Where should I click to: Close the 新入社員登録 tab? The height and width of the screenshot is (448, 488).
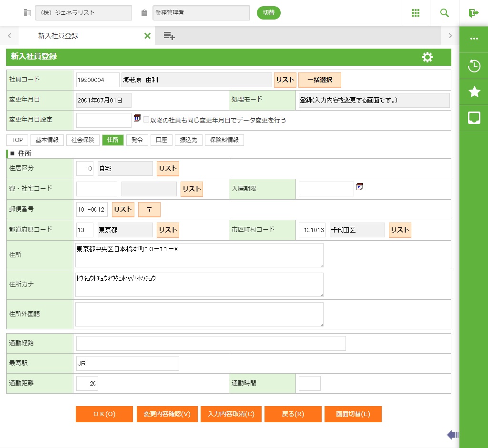coord(147,36)
